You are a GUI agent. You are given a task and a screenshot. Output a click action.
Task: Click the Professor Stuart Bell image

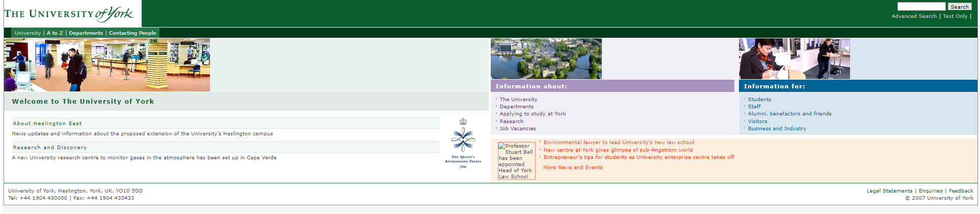[516, 161]
